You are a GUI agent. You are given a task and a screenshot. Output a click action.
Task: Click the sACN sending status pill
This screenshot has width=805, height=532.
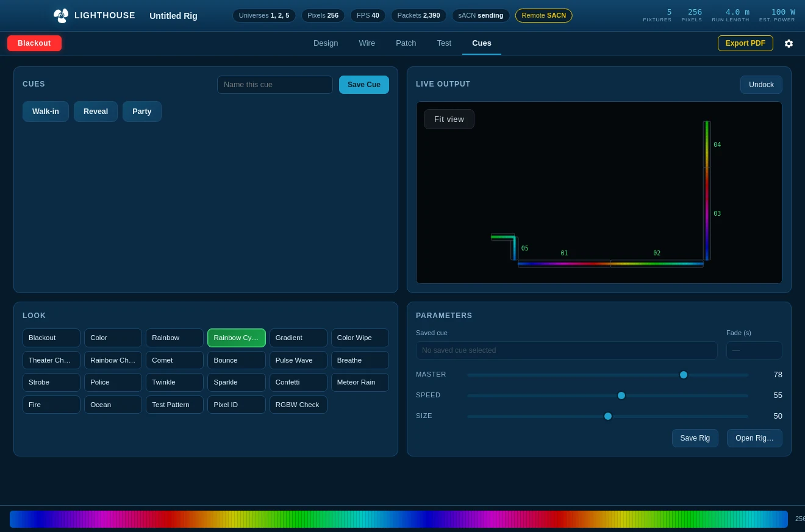(x=481, y=15)
